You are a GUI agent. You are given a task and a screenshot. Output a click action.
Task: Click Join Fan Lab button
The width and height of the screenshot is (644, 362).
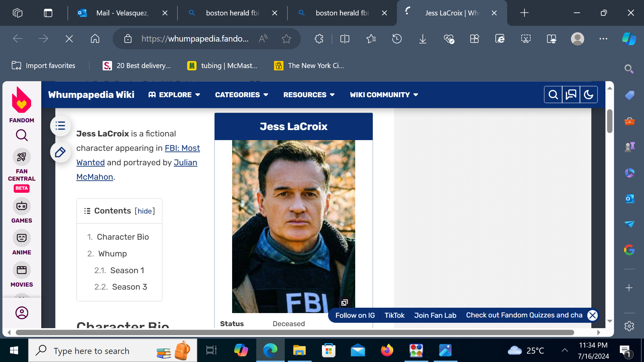[x=435, y=315]
